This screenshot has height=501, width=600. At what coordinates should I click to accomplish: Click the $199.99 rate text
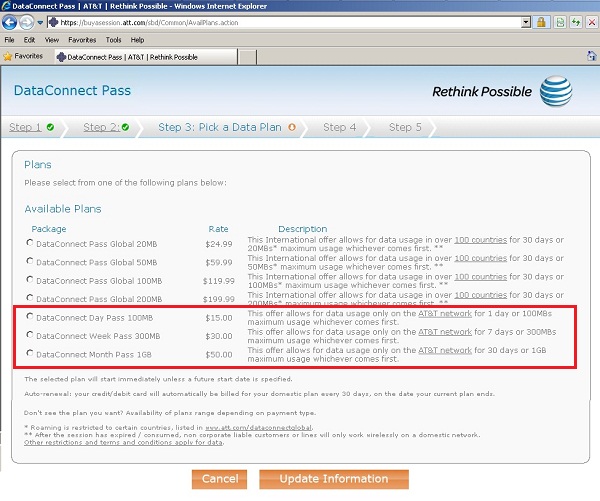(x=218, y=299)
